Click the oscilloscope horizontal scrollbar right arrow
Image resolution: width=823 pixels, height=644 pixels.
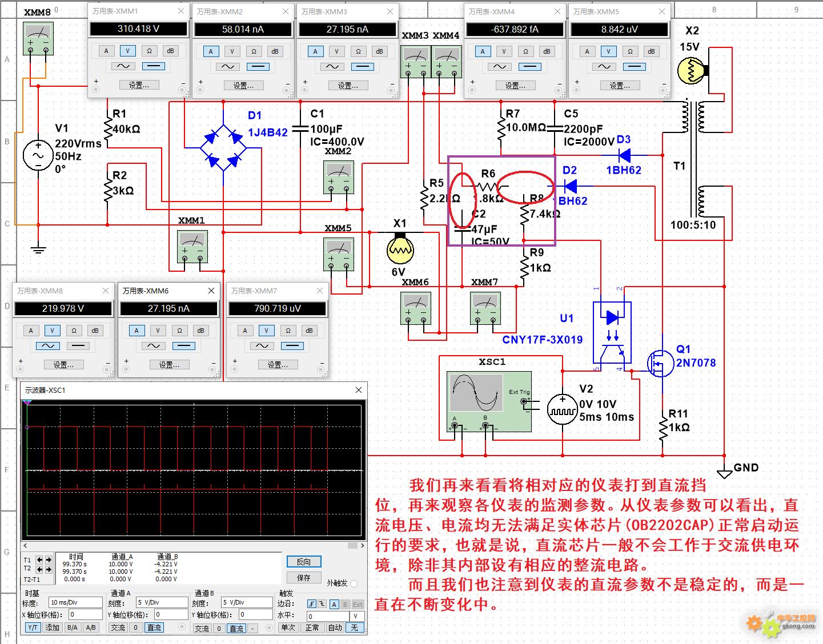(x=362, y=545)
